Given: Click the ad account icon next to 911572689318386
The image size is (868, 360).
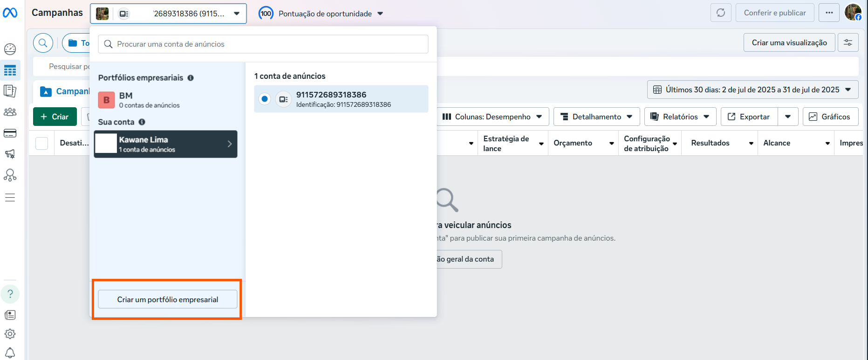Looking at the screenshot, I should coord(283,99).
